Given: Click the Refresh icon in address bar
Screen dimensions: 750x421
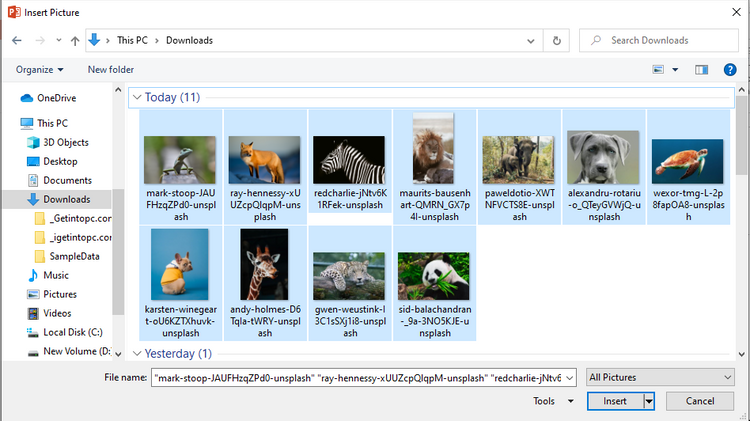Looking at the screenshot, I should coord(557,41).
